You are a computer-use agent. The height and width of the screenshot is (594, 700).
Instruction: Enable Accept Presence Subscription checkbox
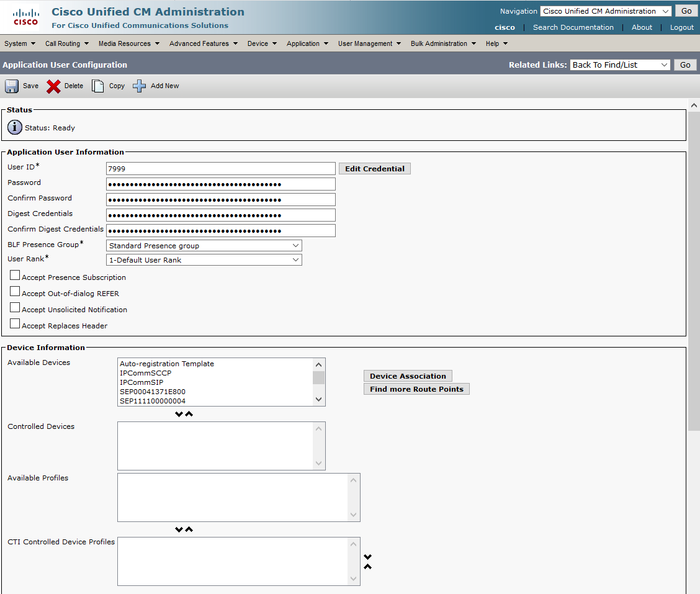[x=15, y=276]
